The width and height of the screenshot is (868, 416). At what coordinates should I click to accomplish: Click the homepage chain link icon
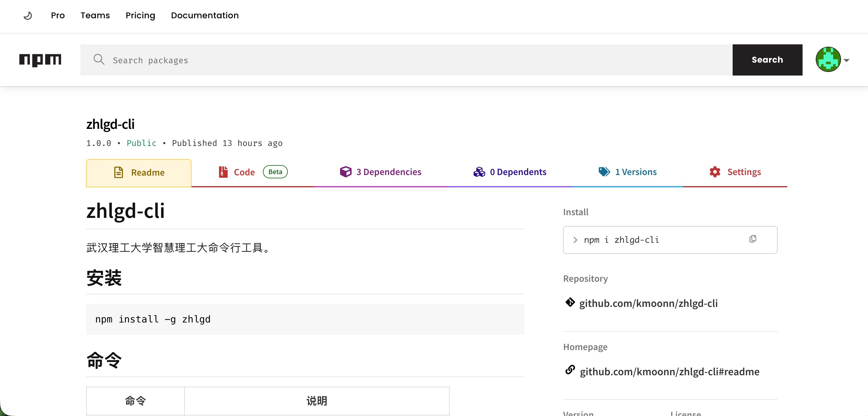[x=570, y=370]
